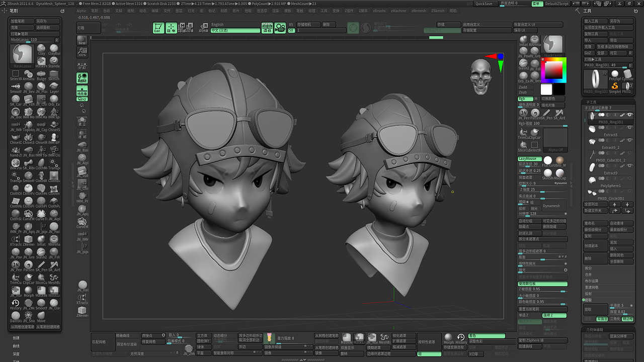Viewport: 644px width, 362px height.
Task: Select the Standard brush icon
Action: point(54,62)
